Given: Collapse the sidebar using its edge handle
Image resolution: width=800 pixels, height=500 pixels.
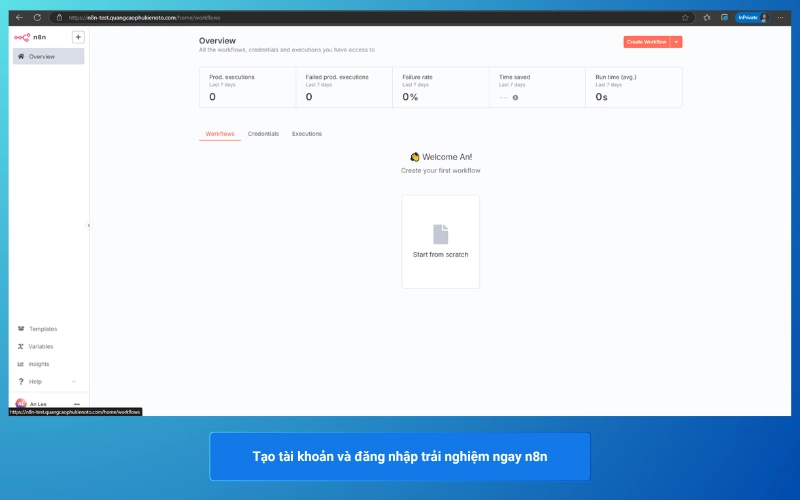Looking at the screenshot, I should tap(89, 225).
